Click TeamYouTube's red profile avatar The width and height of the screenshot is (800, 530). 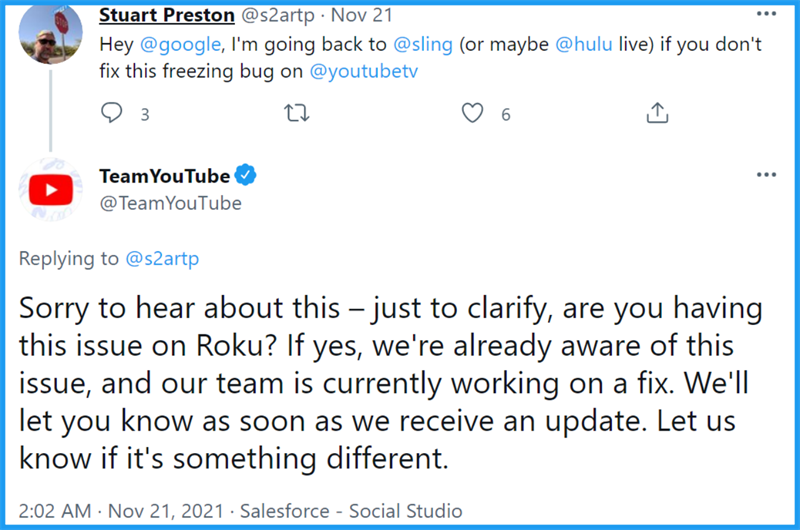pos(50,189)
